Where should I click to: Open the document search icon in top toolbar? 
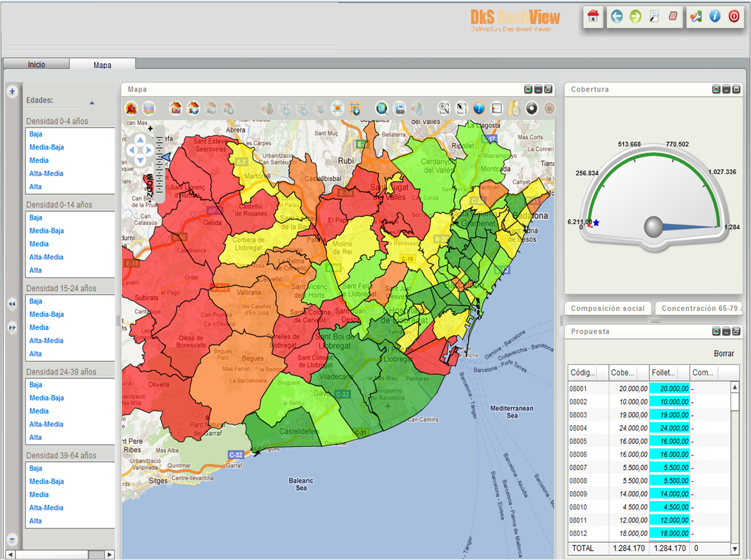tap(655, 17)
